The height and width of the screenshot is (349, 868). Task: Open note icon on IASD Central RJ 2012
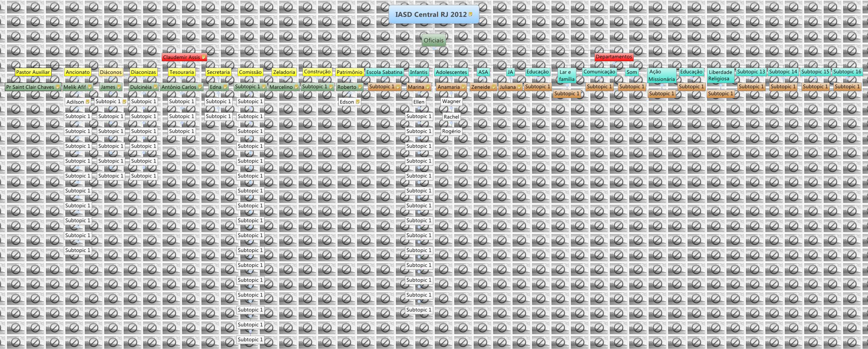pos(470,14)
